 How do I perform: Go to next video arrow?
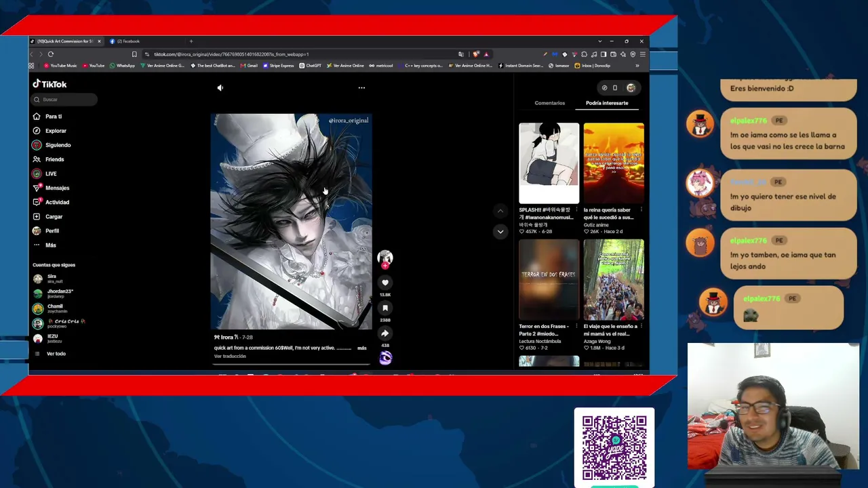(x=500, y=231)
